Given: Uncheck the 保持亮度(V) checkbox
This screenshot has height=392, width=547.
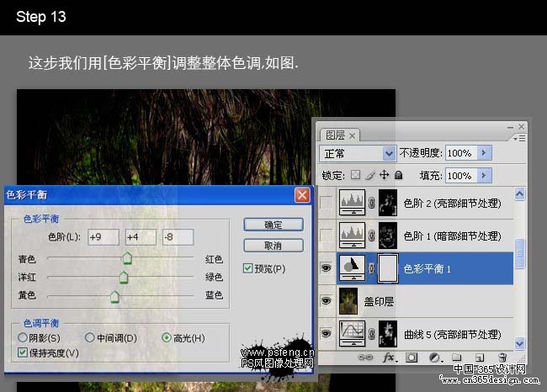Looking at the screenshot, I should tap(23, 352).
